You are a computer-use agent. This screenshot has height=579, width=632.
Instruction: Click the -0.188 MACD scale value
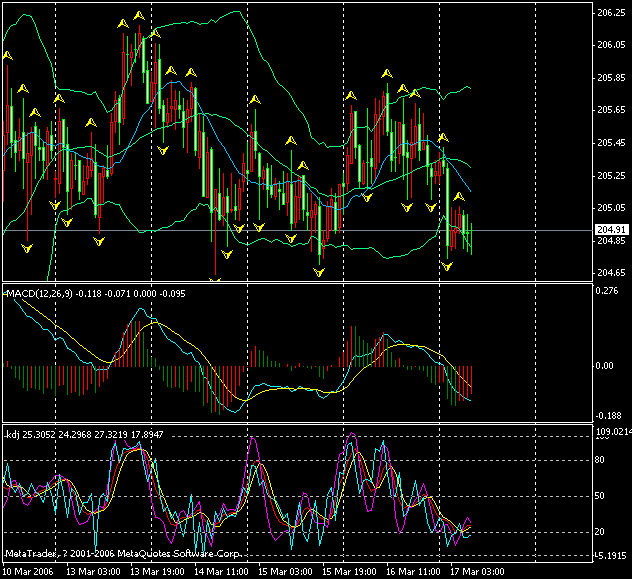608,416
